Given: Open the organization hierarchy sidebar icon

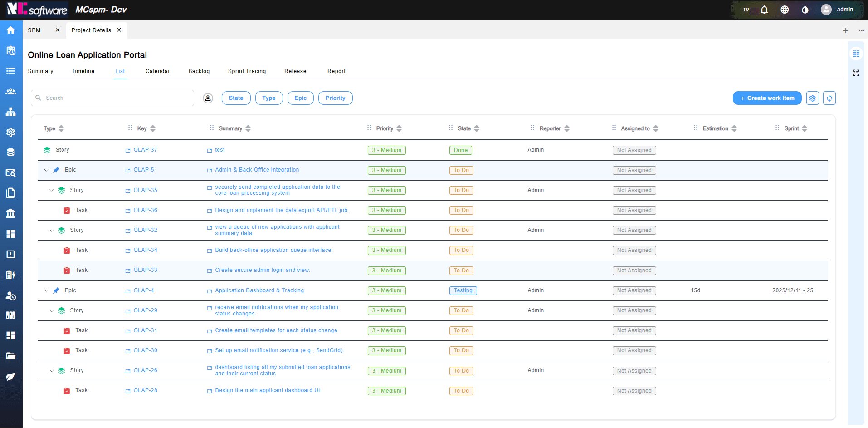Looking at the screenshot, I should click(11, 112).
